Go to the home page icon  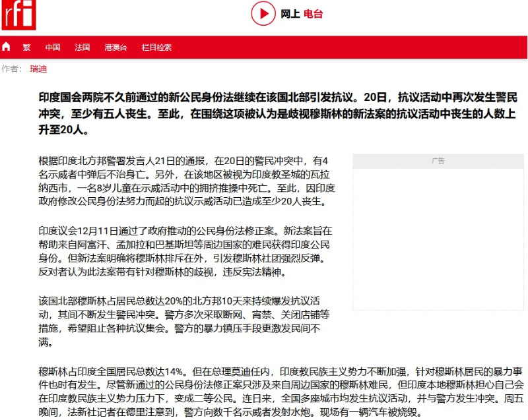6,47
